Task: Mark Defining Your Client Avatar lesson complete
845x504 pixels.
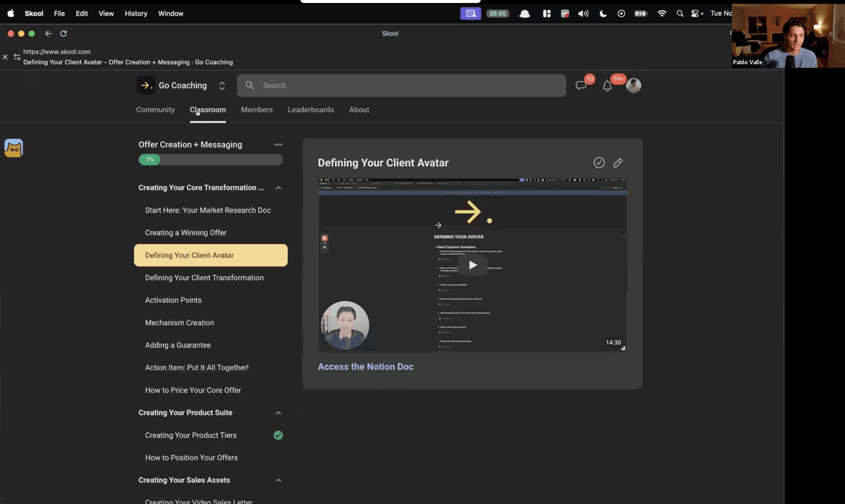Action: (599, 162)
